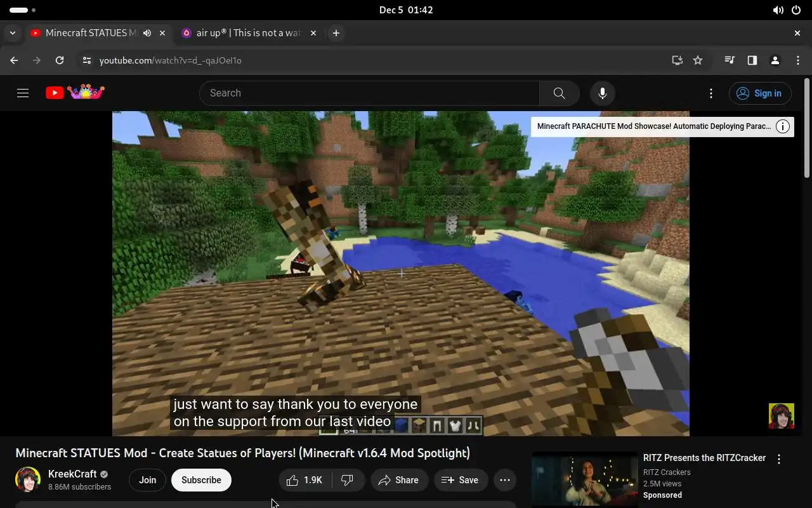Click the 8.86M subscribers text

tap(80, 487)
